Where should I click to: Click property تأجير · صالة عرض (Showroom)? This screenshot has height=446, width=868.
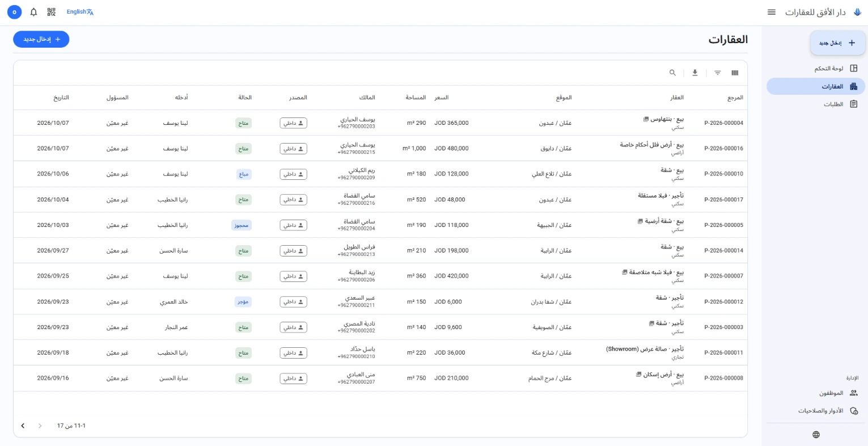point(645,349)
